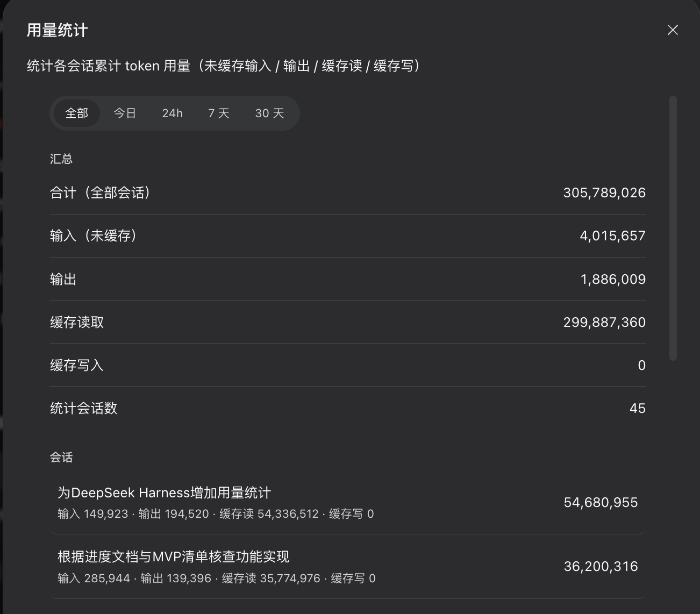
Task: Click the 汇总 section heading
Action: click(x=61, y=159)
